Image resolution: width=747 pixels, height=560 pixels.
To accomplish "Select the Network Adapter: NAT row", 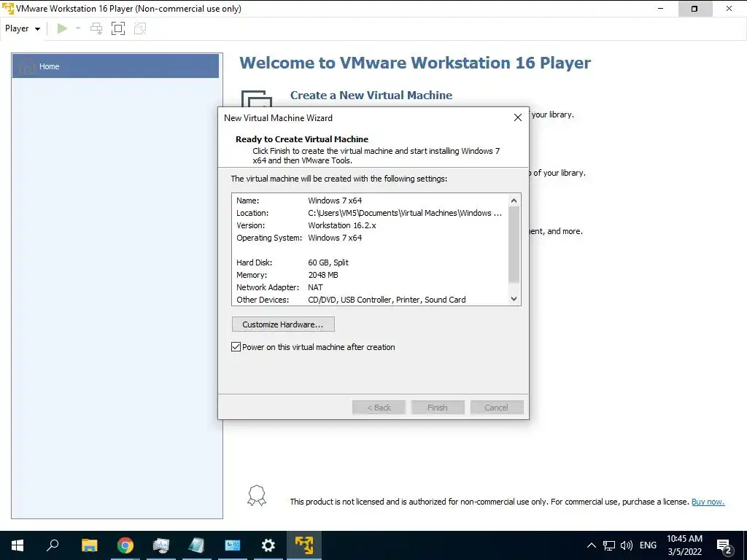I will [x=370, y=287].
